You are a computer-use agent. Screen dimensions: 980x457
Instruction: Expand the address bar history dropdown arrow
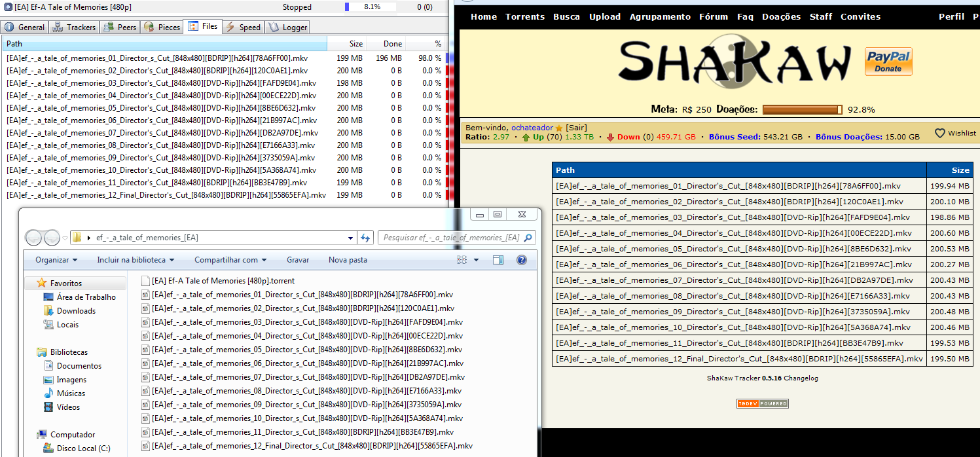(x=352, y=238)
